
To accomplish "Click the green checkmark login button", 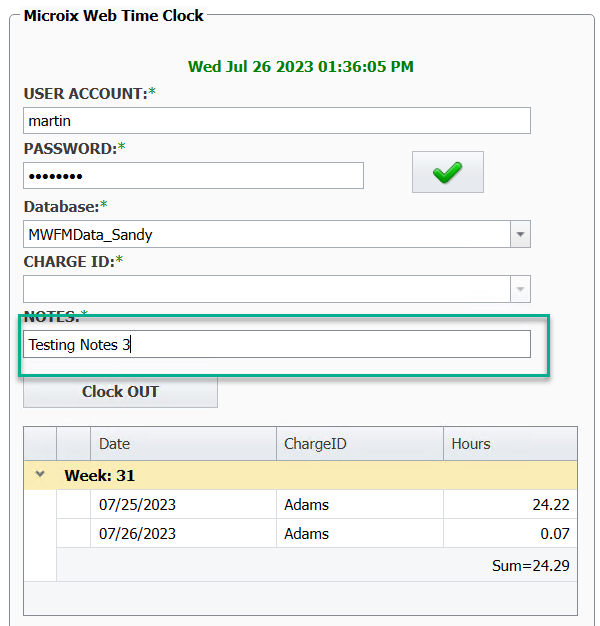I will 447,172.
